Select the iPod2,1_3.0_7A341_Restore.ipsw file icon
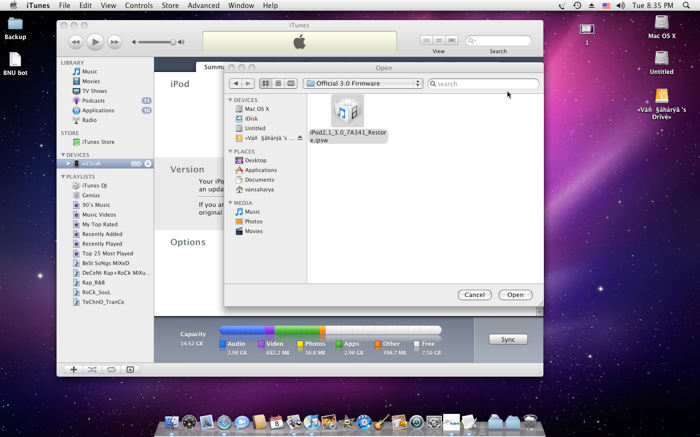 pos(347,111)
